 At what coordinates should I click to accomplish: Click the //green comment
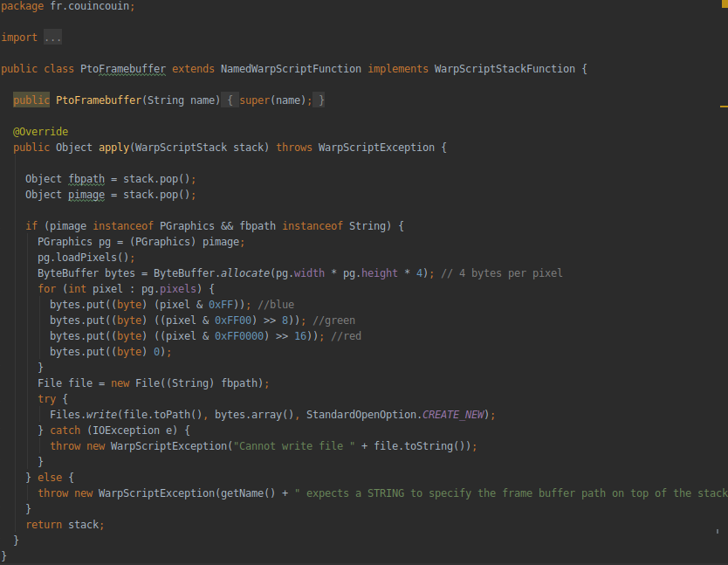tap(333, 320)
